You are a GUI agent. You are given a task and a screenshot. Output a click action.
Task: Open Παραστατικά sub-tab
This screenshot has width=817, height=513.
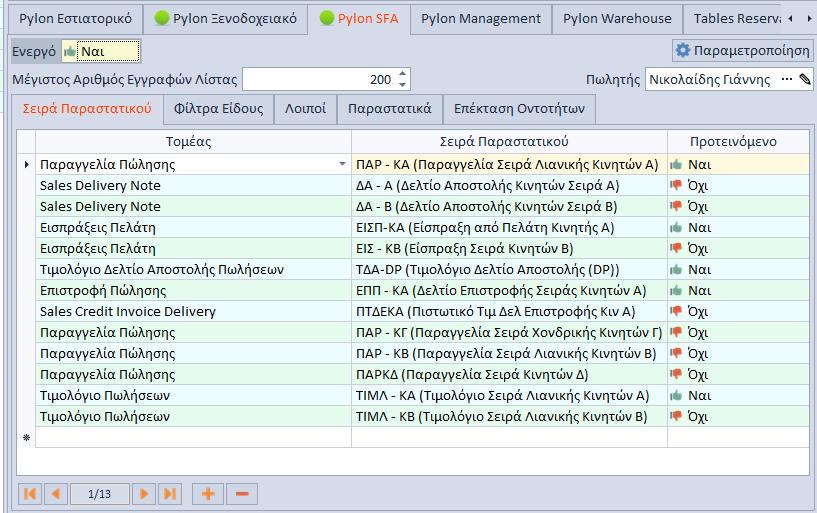click(390, 109)
